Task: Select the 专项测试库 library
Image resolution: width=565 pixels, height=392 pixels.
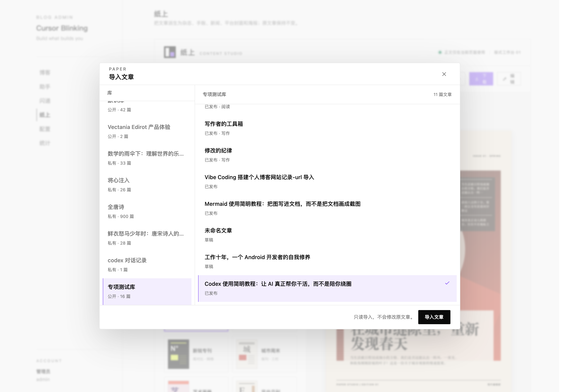Action: (147, 291)
